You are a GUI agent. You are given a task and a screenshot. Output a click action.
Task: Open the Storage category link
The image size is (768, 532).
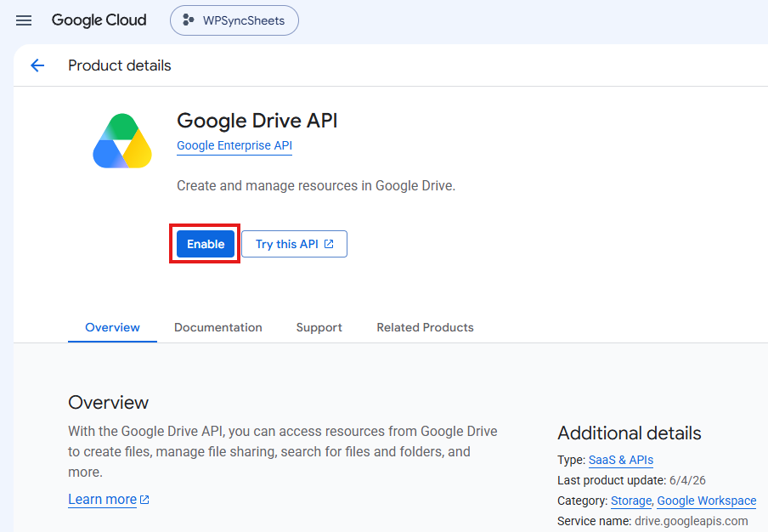point(631,501)
